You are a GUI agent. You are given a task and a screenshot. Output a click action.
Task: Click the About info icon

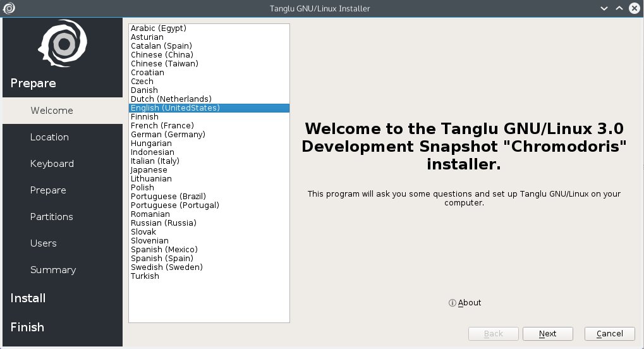(x=453, y=303)
